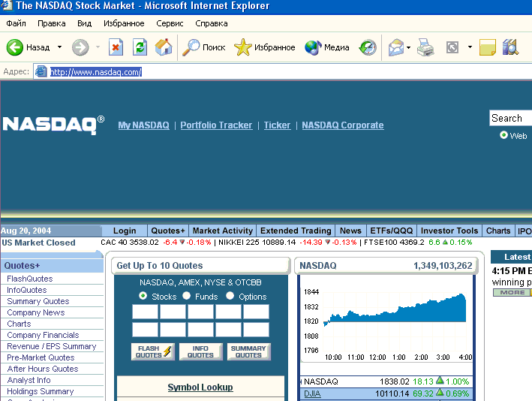The width and height of the screenshot is (532, 401).
Task: Open Pre-Market Quotes in the sidebar
Action: (x=41, y=357)
